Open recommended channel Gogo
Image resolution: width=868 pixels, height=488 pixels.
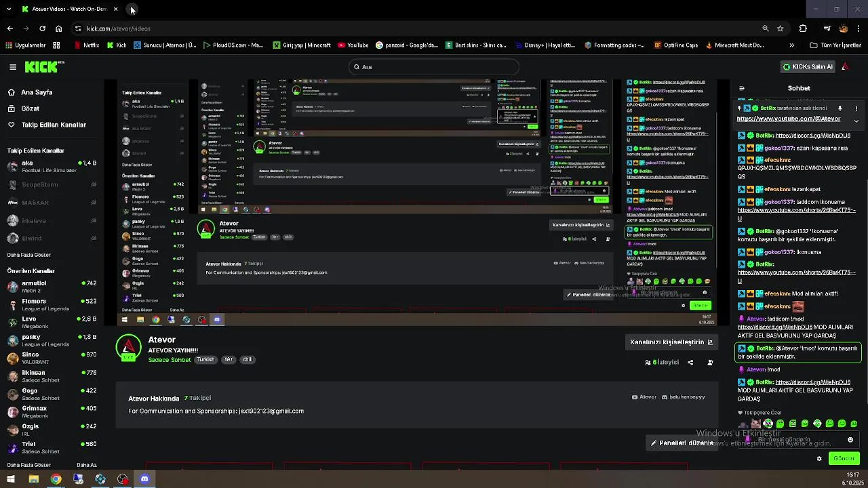click(52, 394)
